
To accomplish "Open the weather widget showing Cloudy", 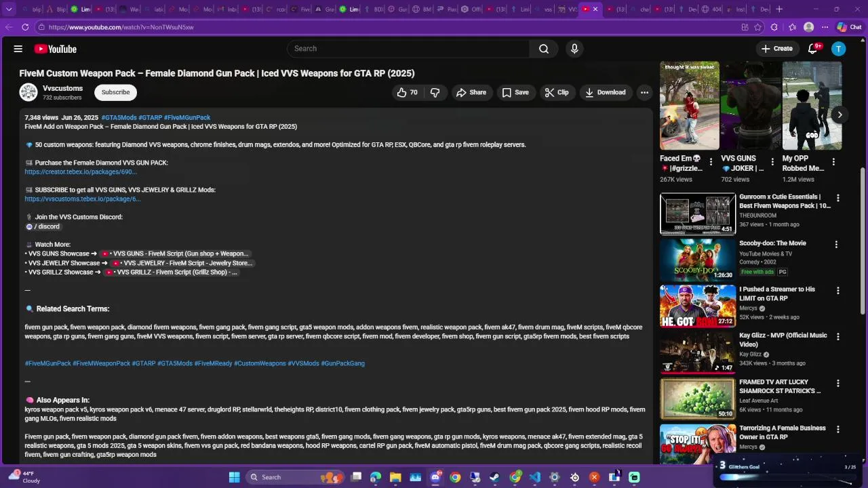I will 24,477.
